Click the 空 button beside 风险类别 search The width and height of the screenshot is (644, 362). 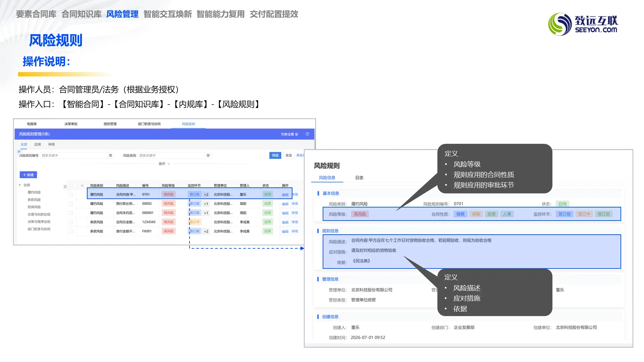[x=208, y=156]
